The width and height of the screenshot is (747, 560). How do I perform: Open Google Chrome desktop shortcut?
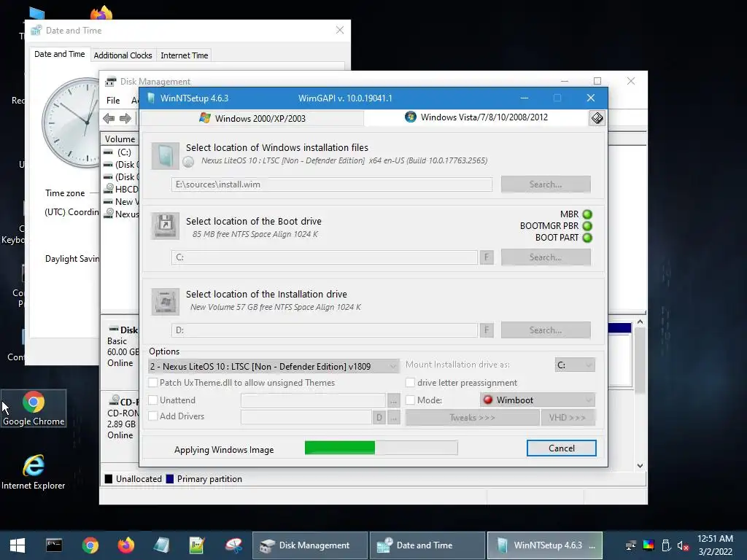(34, 408)
